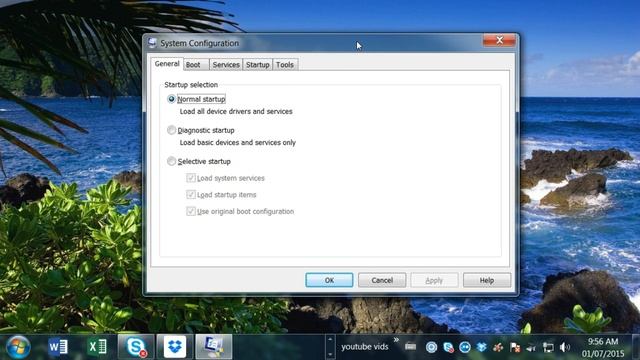Click the text Load basic devices and services only
The height and width of the screenshot is (360, 640).
(x=238, y=142)
